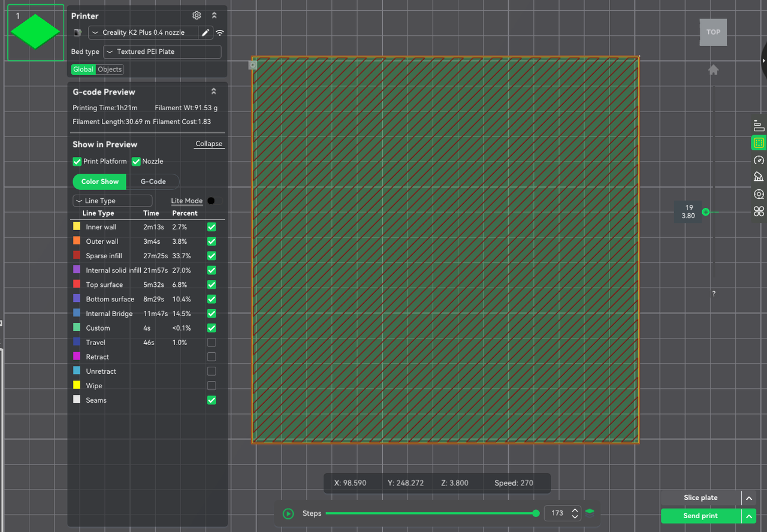This screenshot has height=532, width=767.
Task: Open printer settings gear icon
Action: coord(197,16)
